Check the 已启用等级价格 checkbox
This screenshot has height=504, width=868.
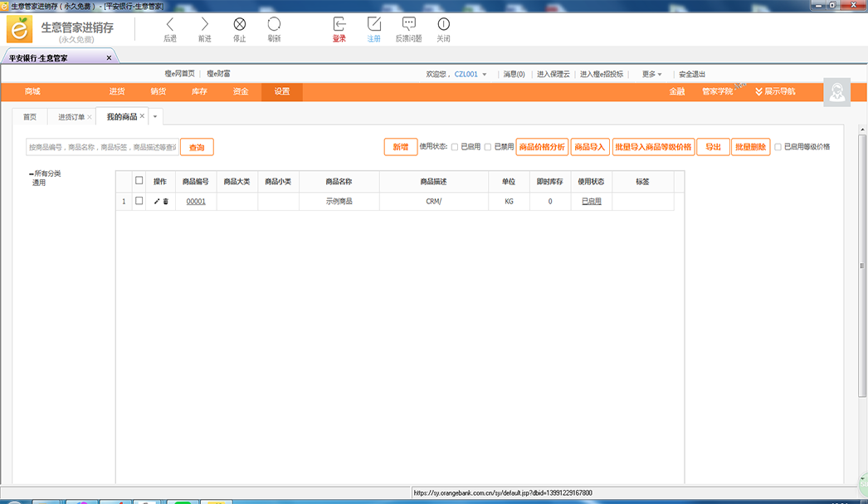[x=778, y=147]
